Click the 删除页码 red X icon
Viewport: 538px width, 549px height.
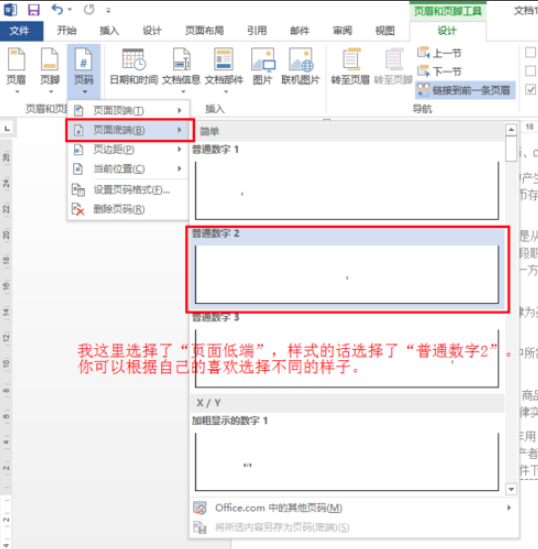click(78, 209)
